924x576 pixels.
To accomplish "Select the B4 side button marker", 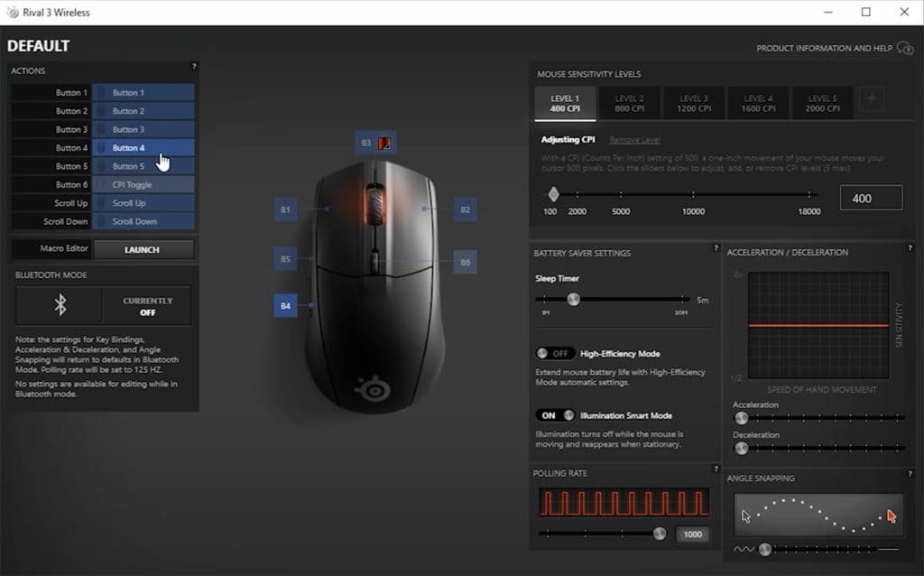I will (x=285, y=306).
